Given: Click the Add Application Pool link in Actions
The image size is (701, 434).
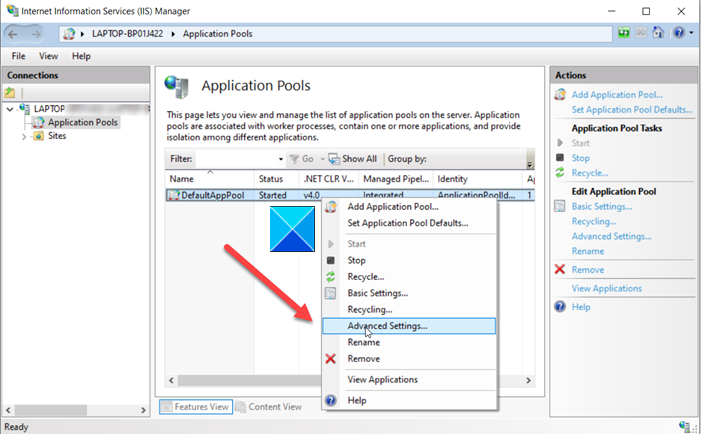Looking at the screenshot, I should point(617,95).
